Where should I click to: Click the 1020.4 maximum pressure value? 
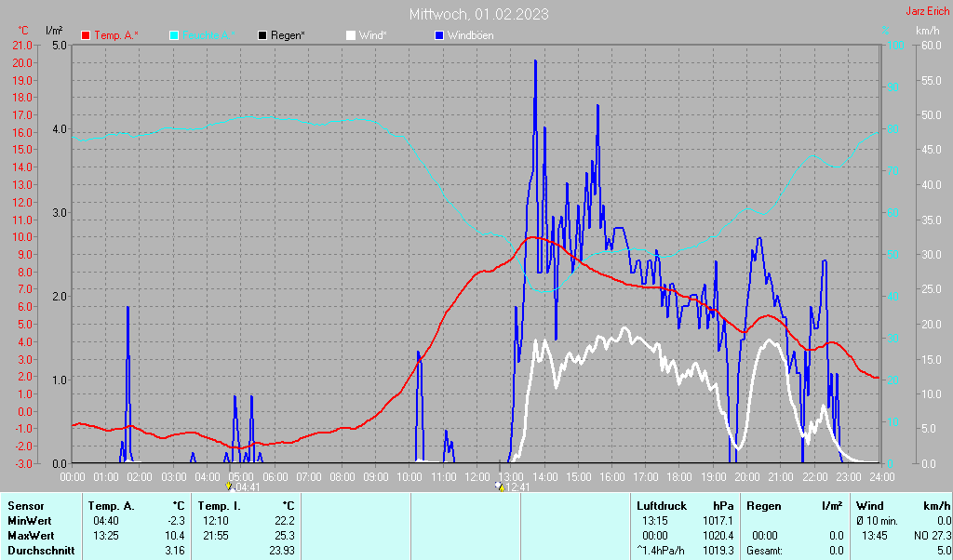click(718, 537)
